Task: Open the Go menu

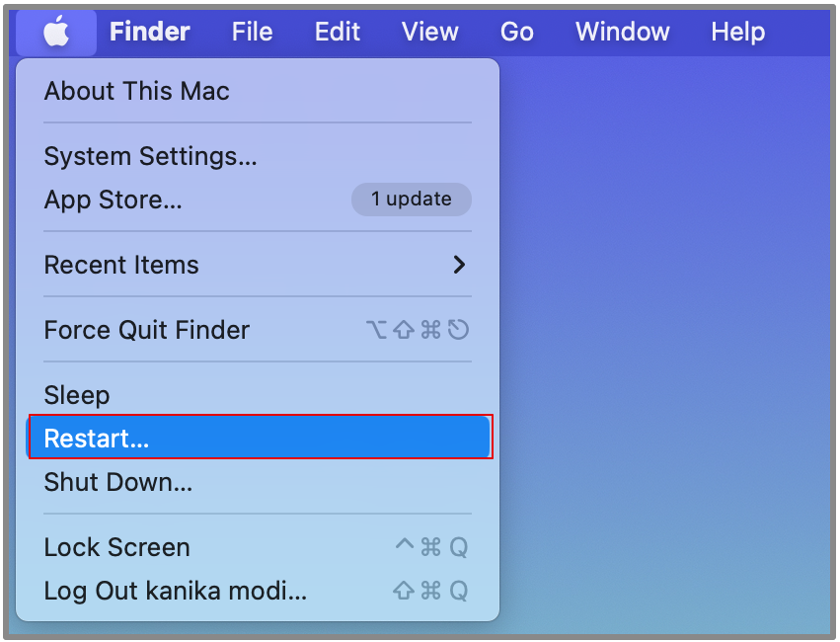Action: [x=516, y=32]
